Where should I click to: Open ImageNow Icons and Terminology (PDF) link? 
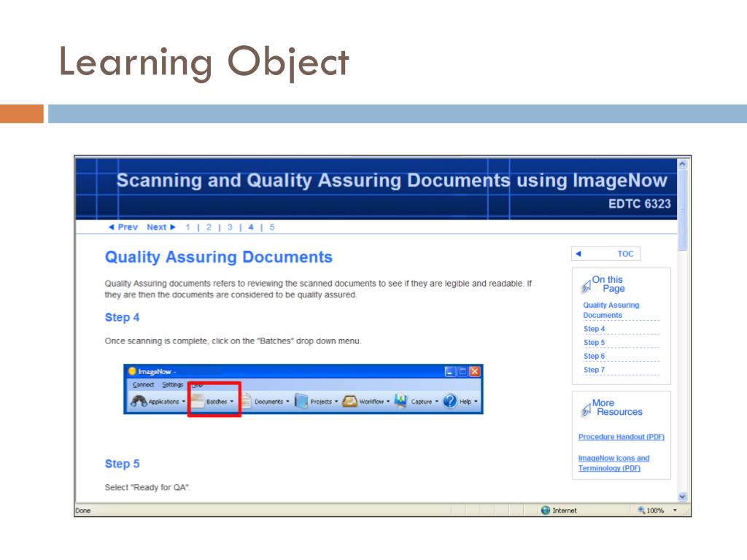click(x=614, y=463)
